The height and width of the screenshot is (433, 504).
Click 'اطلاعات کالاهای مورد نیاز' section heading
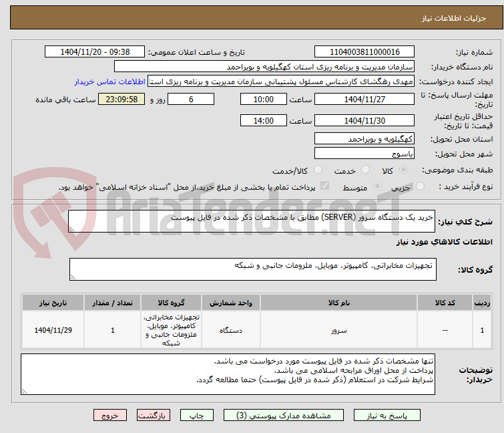[444, 242]
